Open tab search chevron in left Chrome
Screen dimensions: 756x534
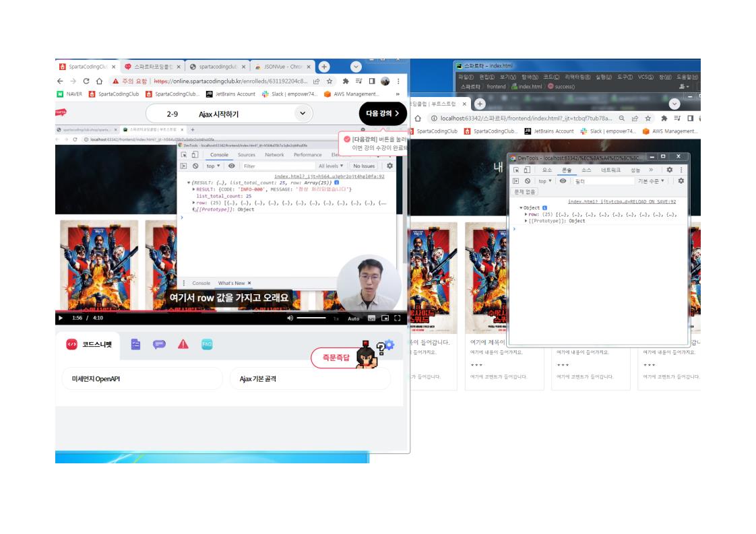(356, 67)
